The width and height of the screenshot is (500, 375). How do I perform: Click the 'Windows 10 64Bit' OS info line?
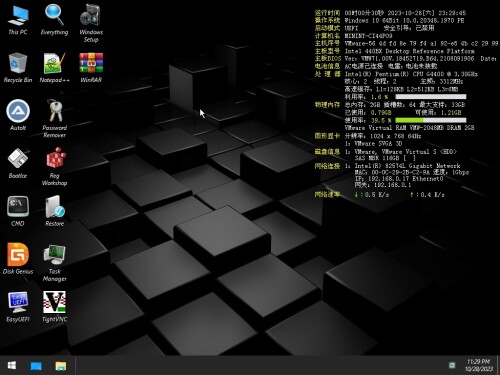404,20
